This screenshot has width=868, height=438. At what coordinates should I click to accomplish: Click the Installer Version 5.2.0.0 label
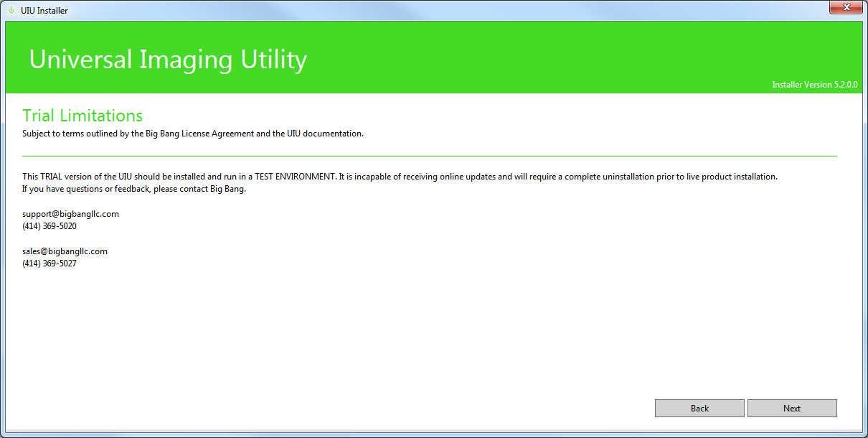pyautogui.click(x=814, y=85)
